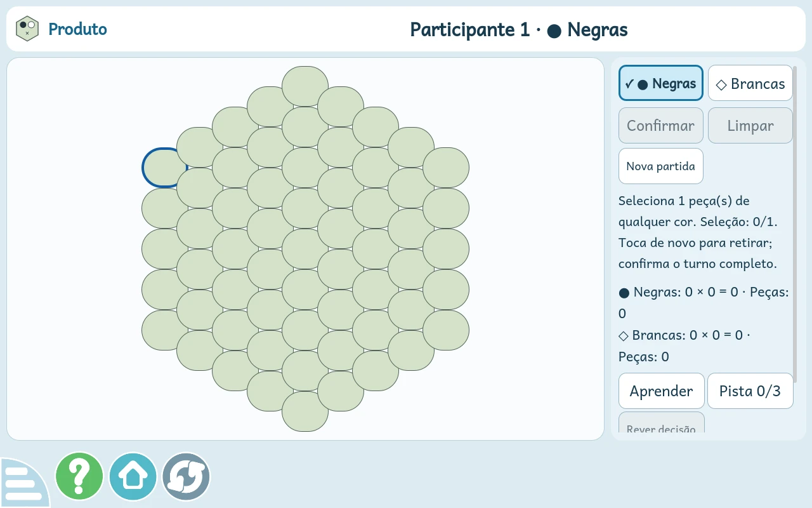The height and width of the screenshot is (508, 812).
Task: Request a hint with Pista 0/3
Action: tap(750, 391)
